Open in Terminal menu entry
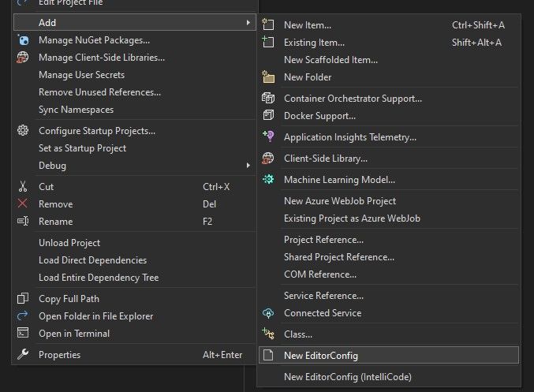This screenshot has height=392, width=534. click(x=74, y=334)
